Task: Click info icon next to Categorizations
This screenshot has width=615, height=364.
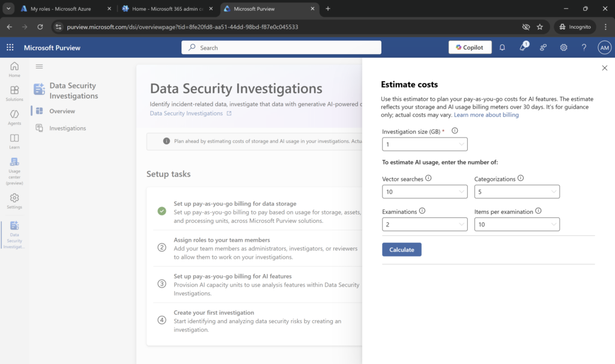Action: (x=520, y=178)
